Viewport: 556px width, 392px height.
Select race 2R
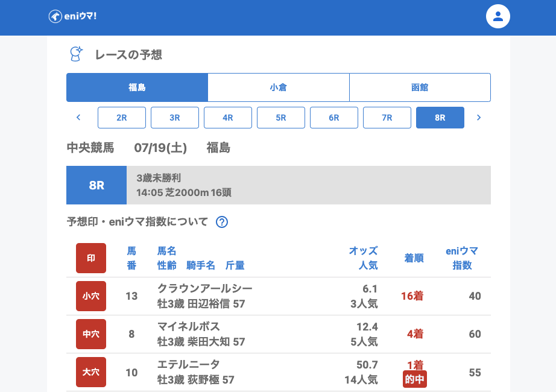(x=122, y=118)
